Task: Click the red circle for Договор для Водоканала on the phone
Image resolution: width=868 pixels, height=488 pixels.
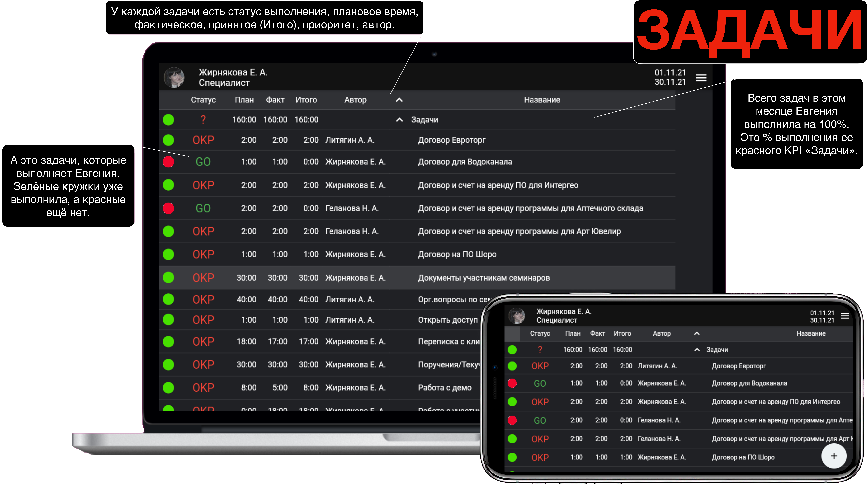Action: [x=512, y=383]
